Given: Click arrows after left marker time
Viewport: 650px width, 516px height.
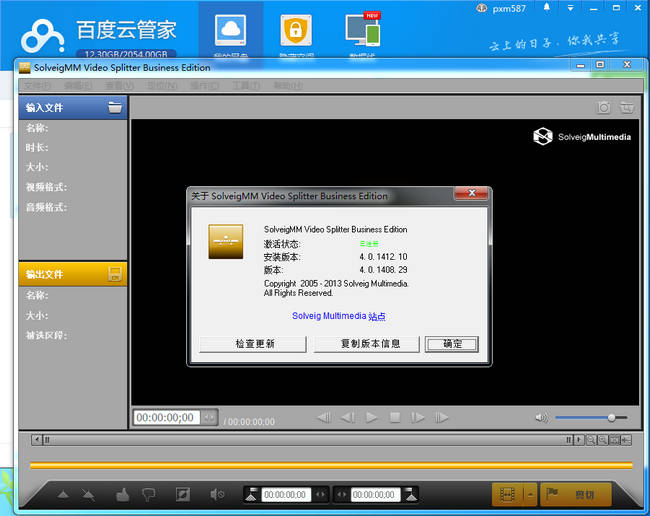Looking at the screenshot, I should pos(320,494).
